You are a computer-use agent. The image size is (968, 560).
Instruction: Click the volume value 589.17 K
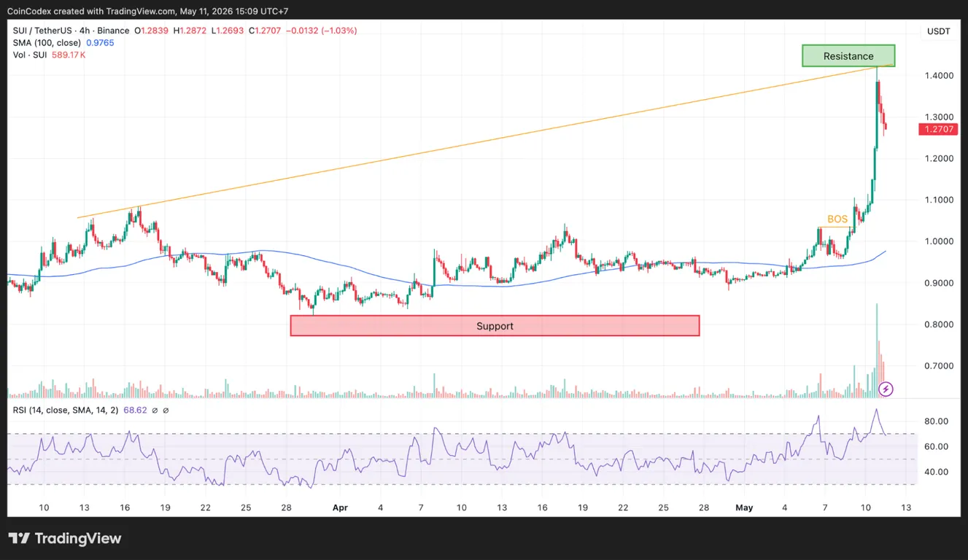[68, 55]
